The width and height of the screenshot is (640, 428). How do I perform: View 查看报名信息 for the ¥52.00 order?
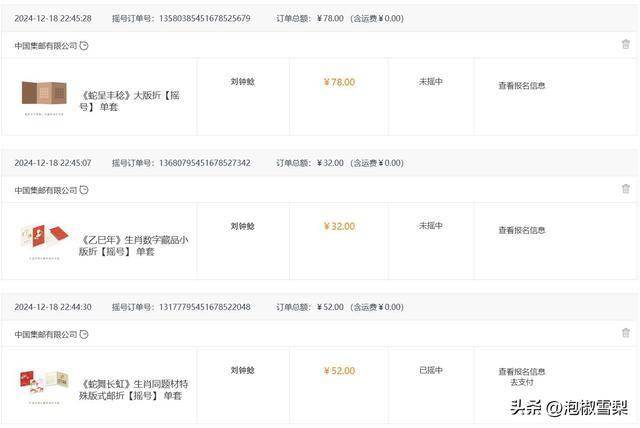tap(522, 372)
